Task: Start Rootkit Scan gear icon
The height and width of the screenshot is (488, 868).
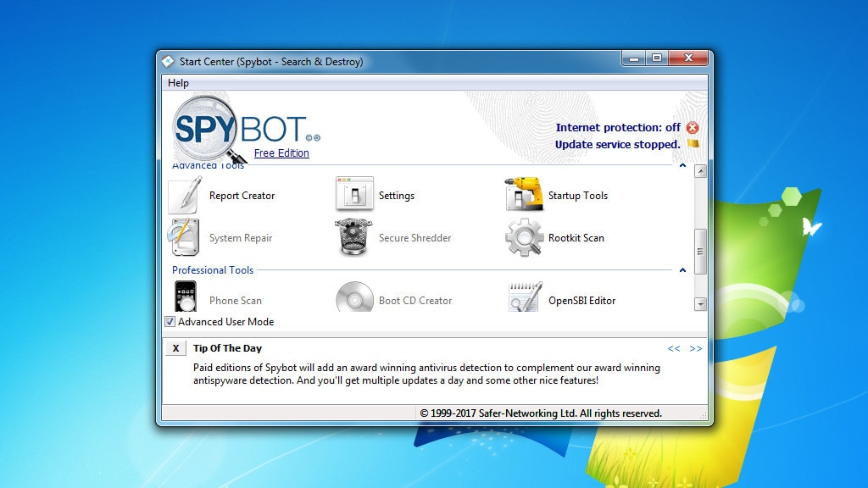Action: coord(524,237)
